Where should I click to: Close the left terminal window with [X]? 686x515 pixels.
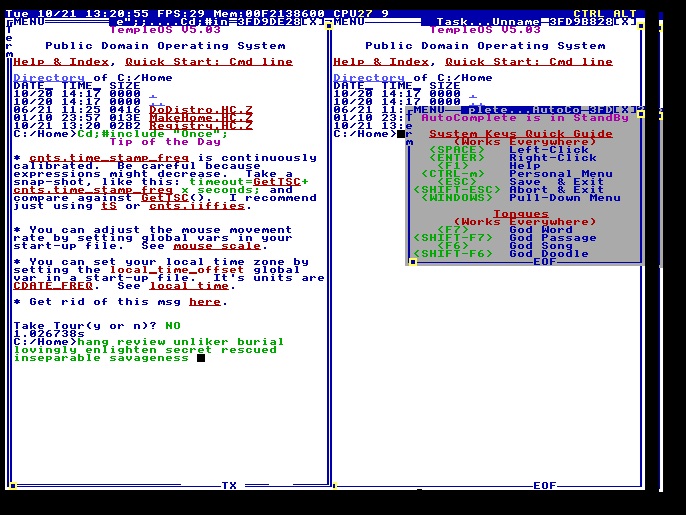pyautogui.click(x=313, y=22)
